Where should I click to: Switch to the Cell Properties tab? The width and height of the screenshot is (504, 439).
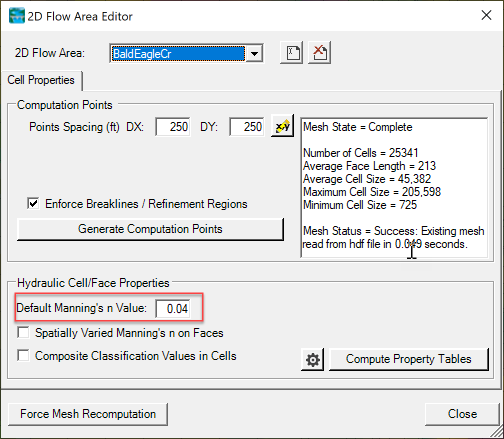tap(41, 80)
